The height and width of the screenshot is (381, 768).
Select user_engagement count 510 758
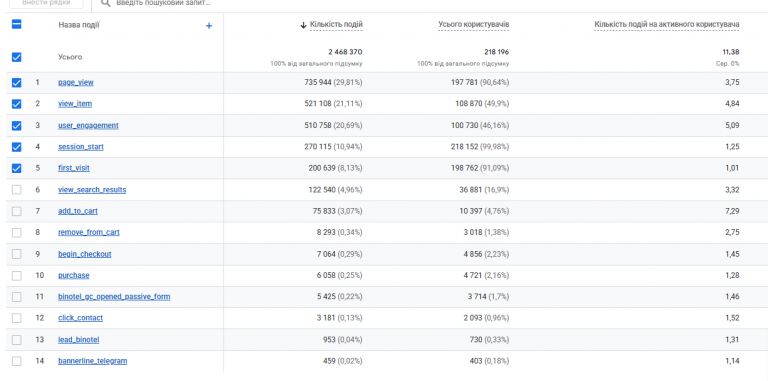[318, 125]
